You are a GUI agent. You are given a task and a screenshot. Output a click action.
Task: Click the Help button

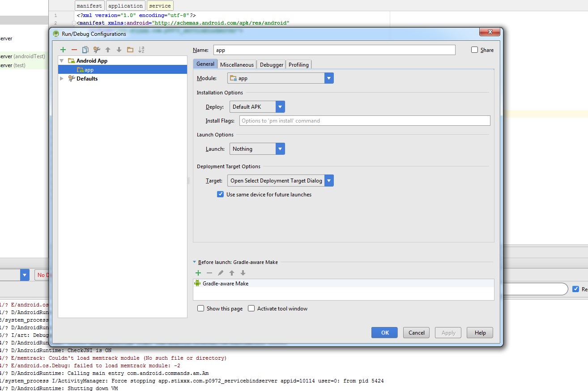[x=480, y=332]
